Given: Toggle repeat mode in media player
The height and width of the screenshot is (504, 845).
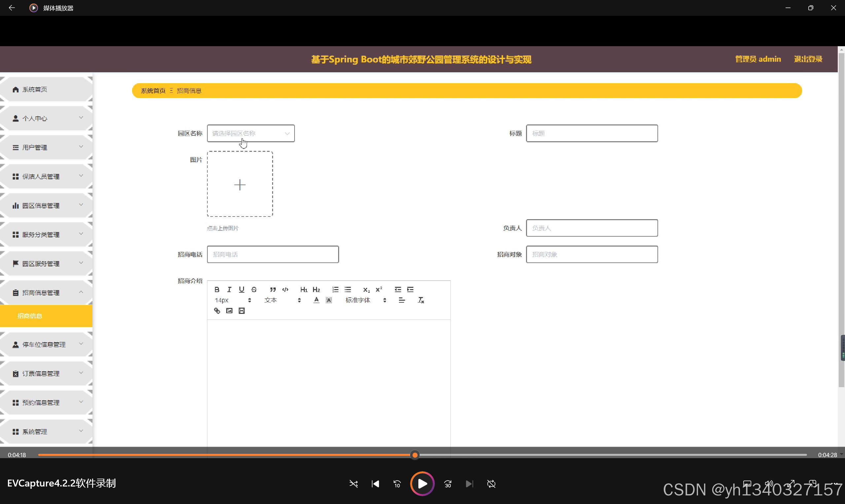Looking at the screenshot, I should point(491,484).
